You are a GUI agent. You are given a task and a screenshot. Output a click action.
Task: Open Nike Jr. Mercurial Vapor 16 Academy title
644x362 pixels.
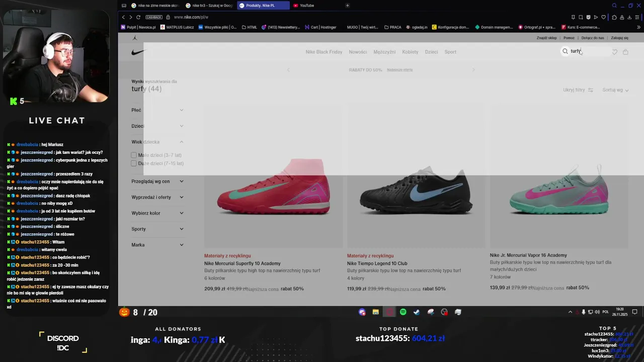528,255
